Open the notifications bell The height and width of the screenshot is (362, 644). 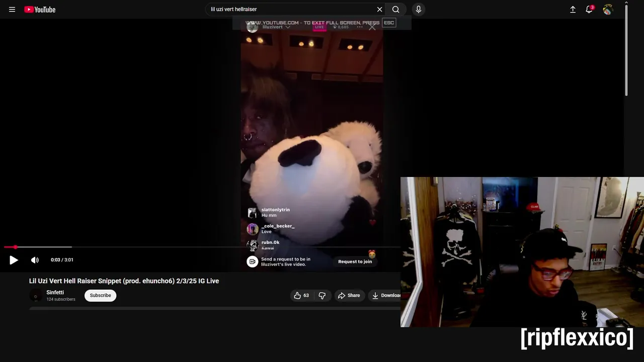point(589,10)
